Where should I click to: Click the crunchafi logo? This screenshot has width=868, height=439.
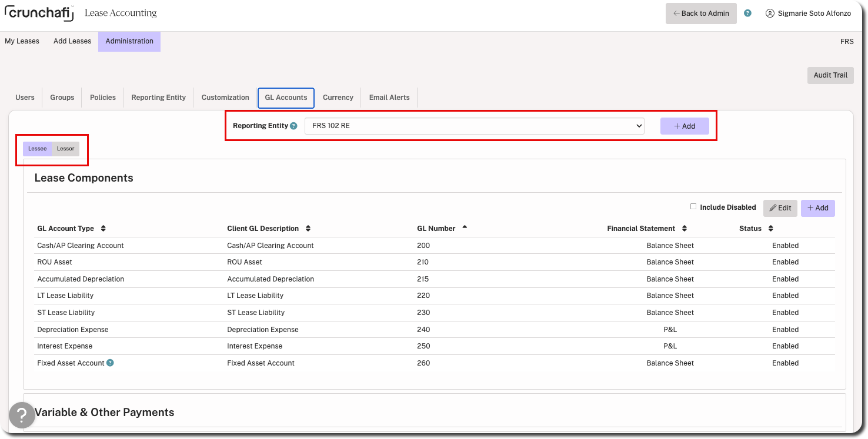(x=39, y=13)
